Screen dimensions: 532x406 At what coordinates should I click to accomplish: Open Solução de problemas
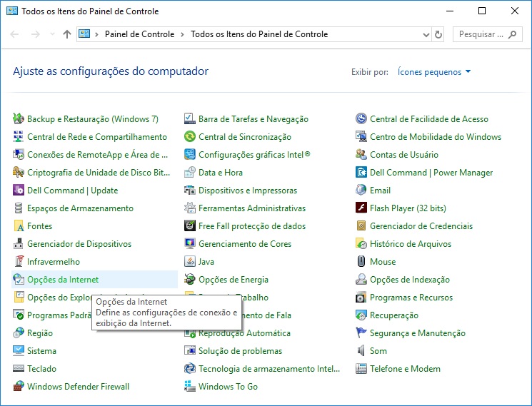[x=240, y=351]
